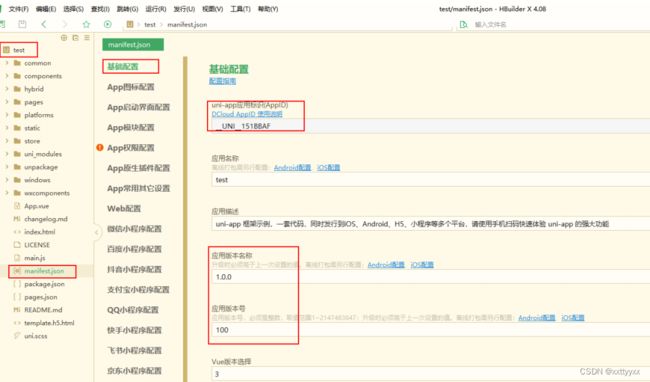Screen dimensions: 650x382
Task: Click the iOS配置 link under 应用名称
Action: tap(328, 168)
